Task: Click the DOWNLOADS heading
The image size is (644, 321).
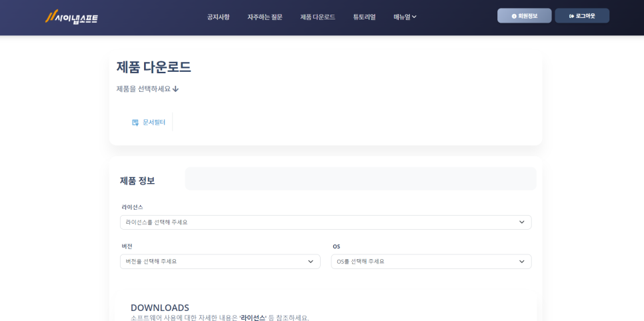Action: 160,308
